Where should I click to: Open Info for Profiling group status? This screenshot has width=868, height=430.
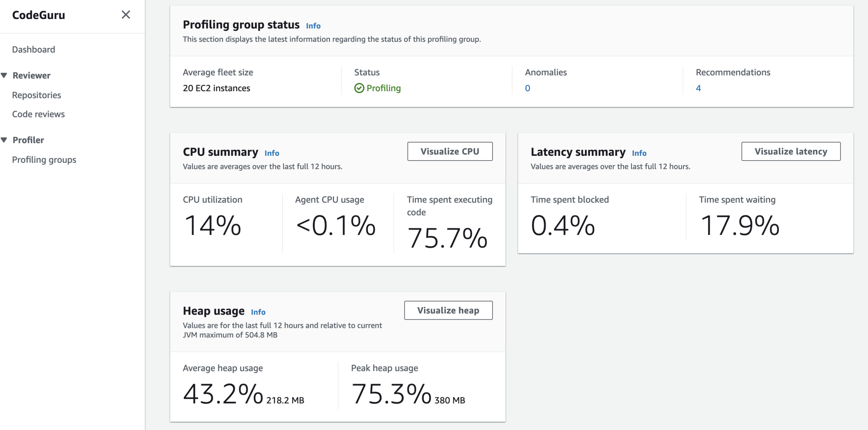[313, 25]
